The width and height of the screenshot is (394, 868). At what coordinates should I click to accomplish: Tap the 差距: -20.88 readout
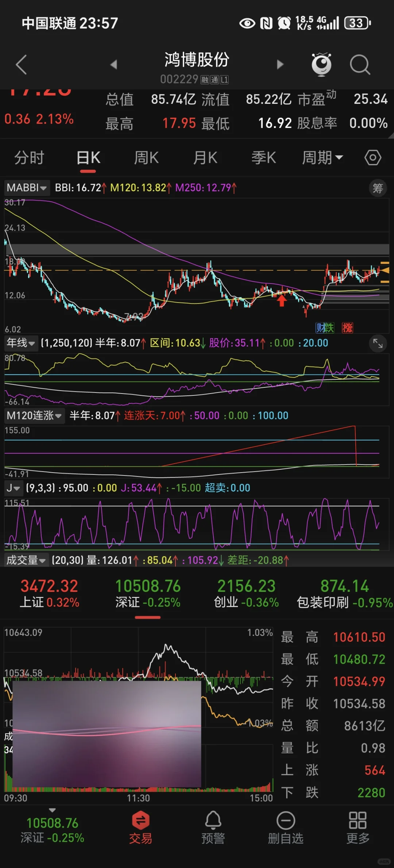point(258,560)
